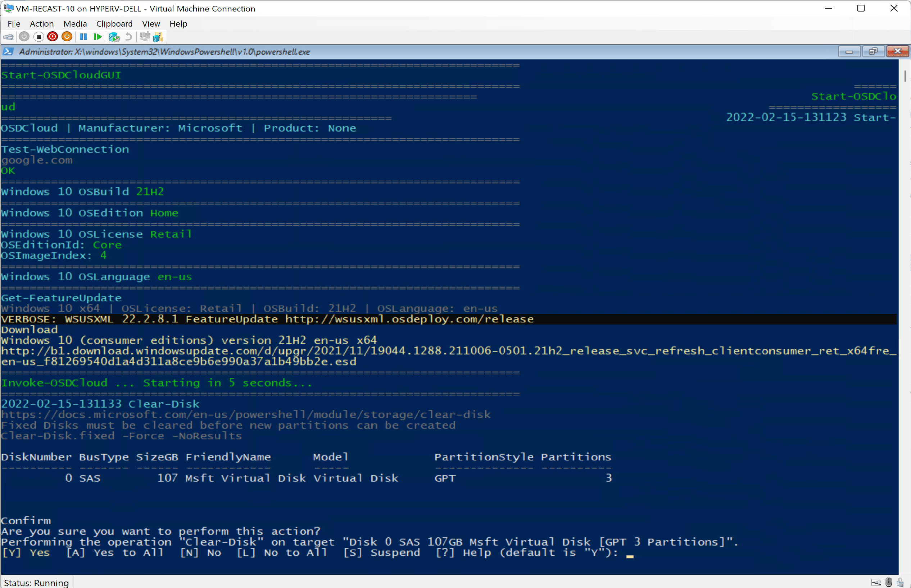Image resolution: width=911 pixels, height=588 pixels.
Task: Pause the virtual machine
Action: click(x=83, y=37)
